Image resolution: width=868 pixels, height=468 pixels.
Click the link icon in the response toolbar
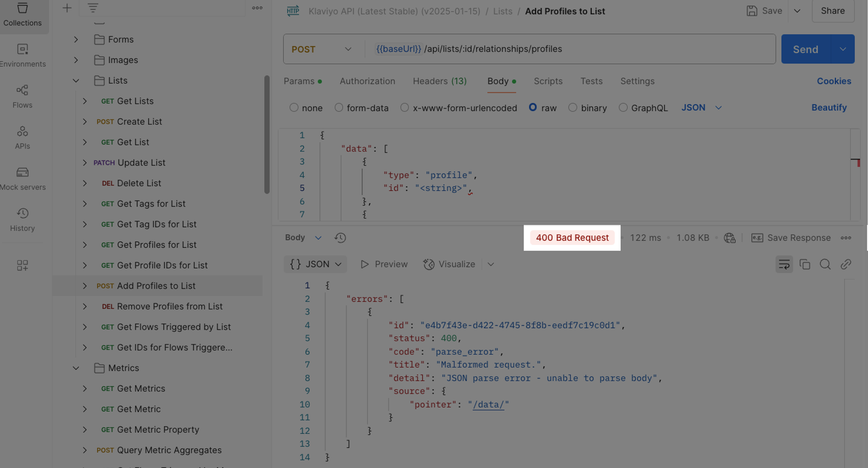tap(846, 264)
